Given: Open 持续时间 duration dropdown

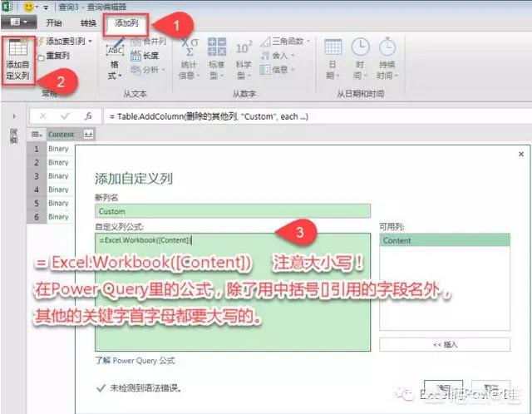Looking at the screenshot, I should pyautogui.click(x=387, y=59).
